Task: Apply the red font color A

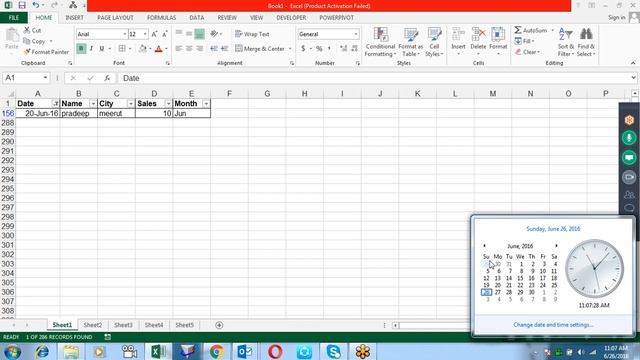Action: coord(159,49)
